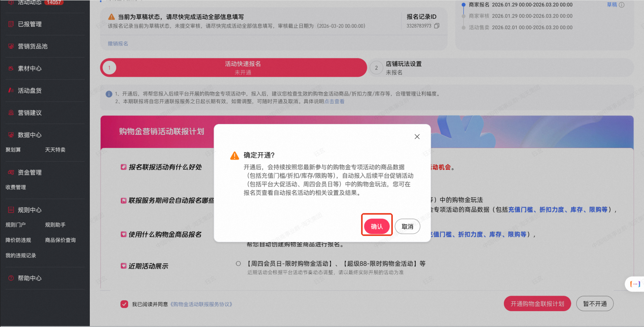Click the warning icon beside 确定开通

point(235,156)
